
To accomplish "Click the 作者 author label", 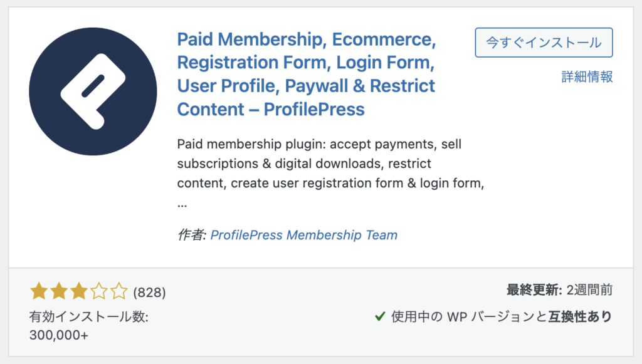I will click(x=192, y=235).
